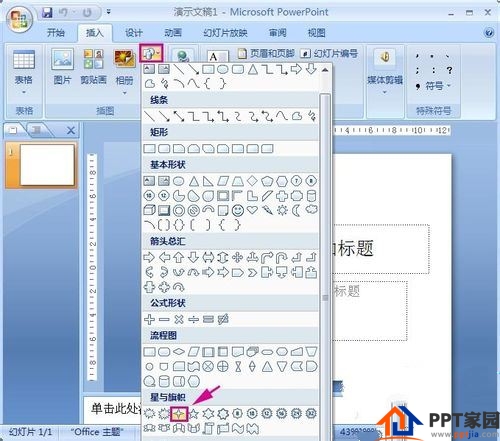The width and height of the screenshot is (500, 441).
Task: Select the plus formula shape
Action: tap(149, 319)
